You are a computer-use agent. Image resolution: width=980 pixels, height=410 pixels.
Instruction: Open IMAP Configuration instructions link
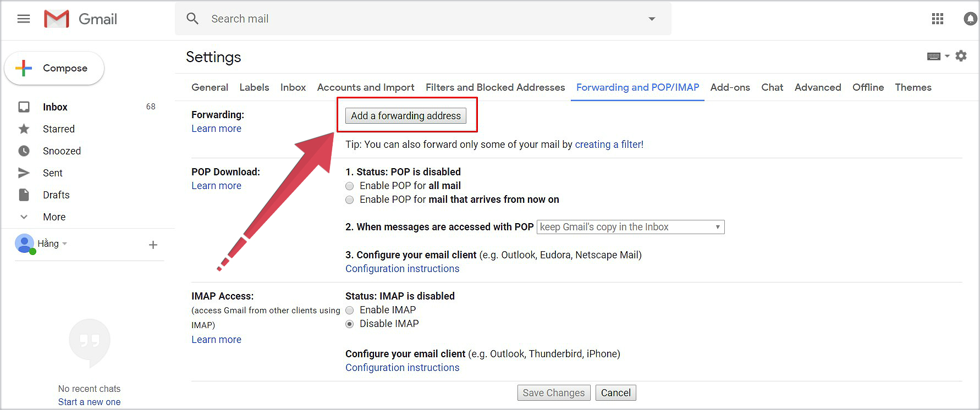coord(402,368)
